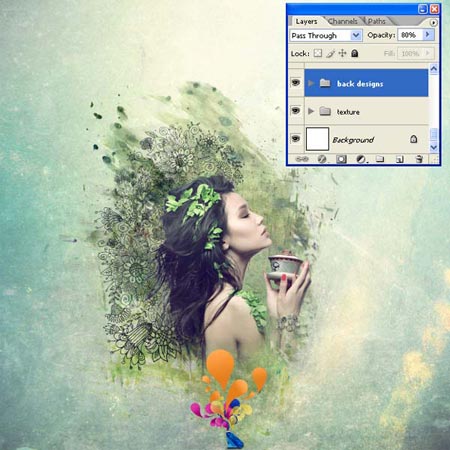
Task: Open the Opacity slider arrow
Action: coord(428,35)
